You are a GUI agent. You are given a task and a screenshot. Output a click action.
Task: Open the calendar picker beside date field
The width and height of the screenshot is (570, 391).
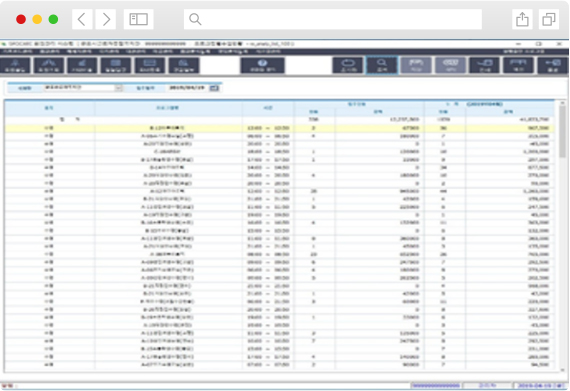click(214, 88)
